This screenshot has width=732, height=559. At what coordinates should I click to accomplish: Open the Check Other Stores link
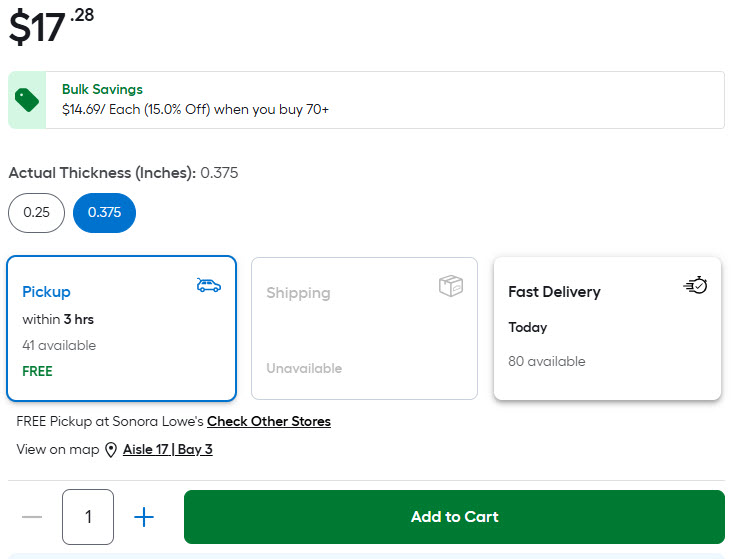coord(269,422)
